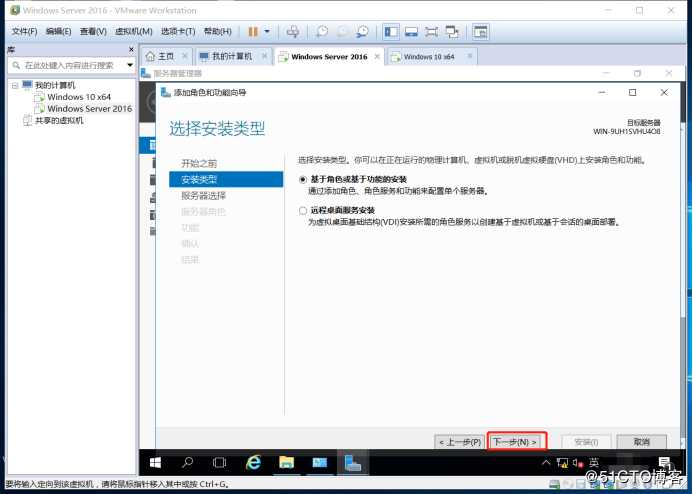
Task: Open the Windows Start button in VM
Action: [x=155, y=463]
